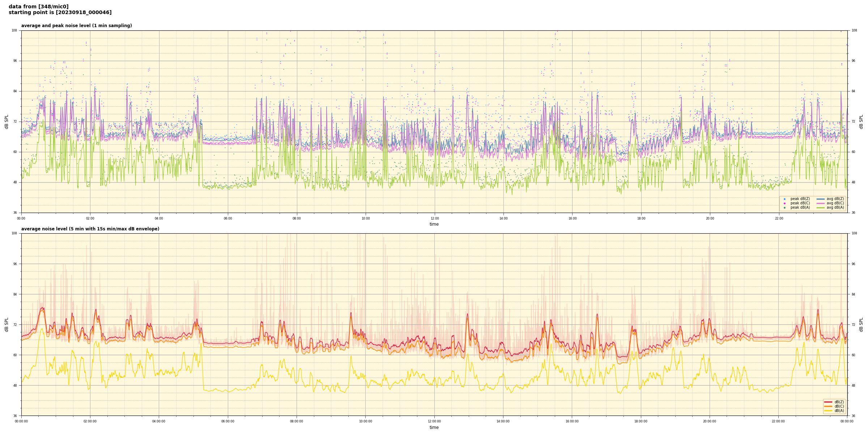Click top chart's 'time' x-axis label
This screenshot has height=434, width=868.
point(434,224)
